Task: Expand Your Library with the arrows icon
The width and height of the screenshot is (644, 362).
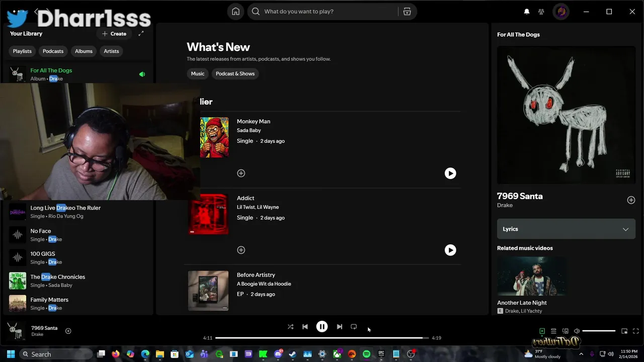Action: [141, 34]
